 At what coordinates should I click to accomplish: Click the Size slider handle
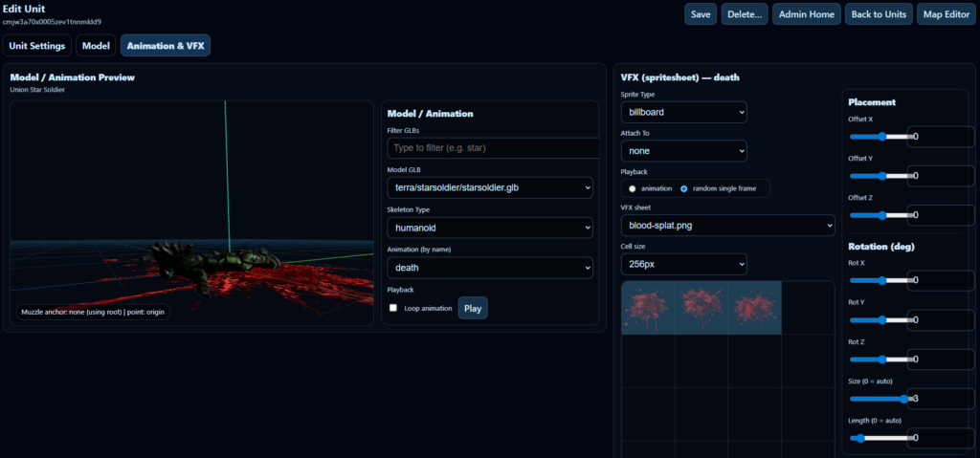tap(903, 398)
